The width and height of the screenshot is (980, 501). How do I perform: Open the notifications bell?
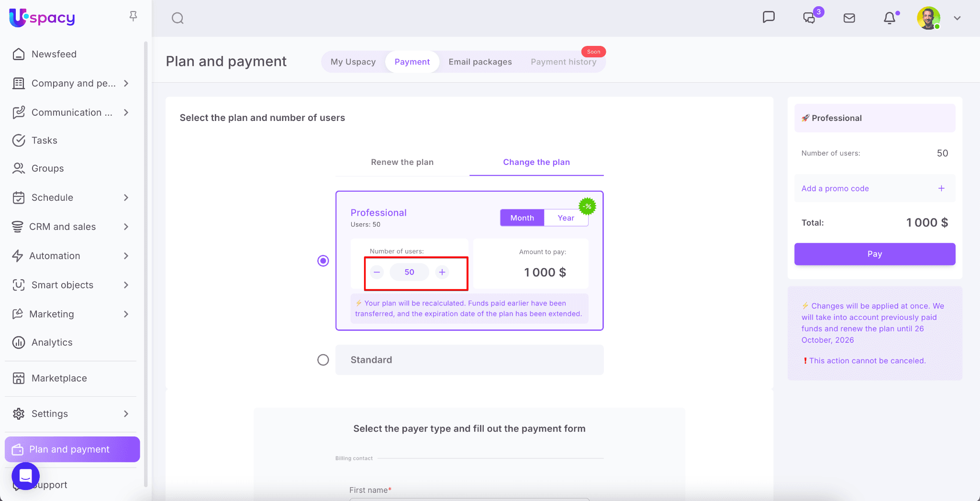click(x=889, y=18)
